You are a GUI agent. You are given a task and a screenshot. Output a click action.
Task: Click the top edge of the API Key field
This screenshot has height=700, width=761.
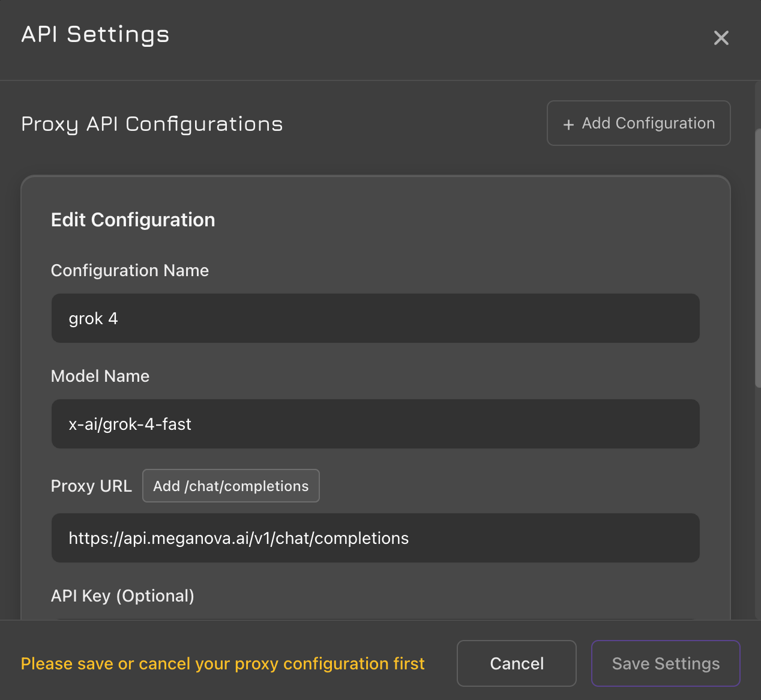coord(375,618)
